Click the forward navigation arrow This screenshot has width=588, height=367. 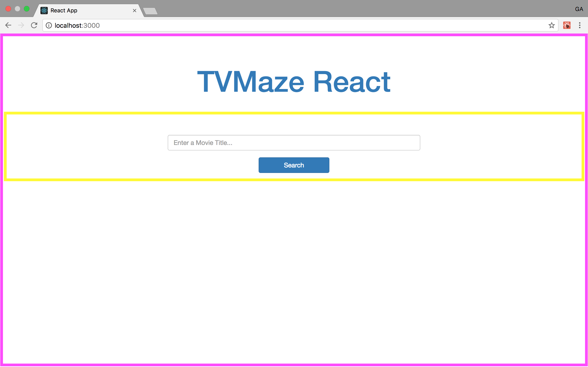pos(21,25)
